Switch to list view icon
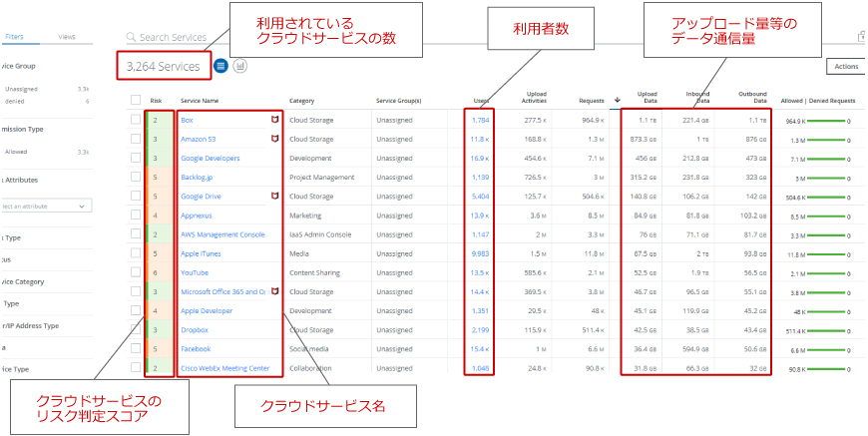Image resolution: width=868 pixels, height=436 pixels. (x=220, y=66)
